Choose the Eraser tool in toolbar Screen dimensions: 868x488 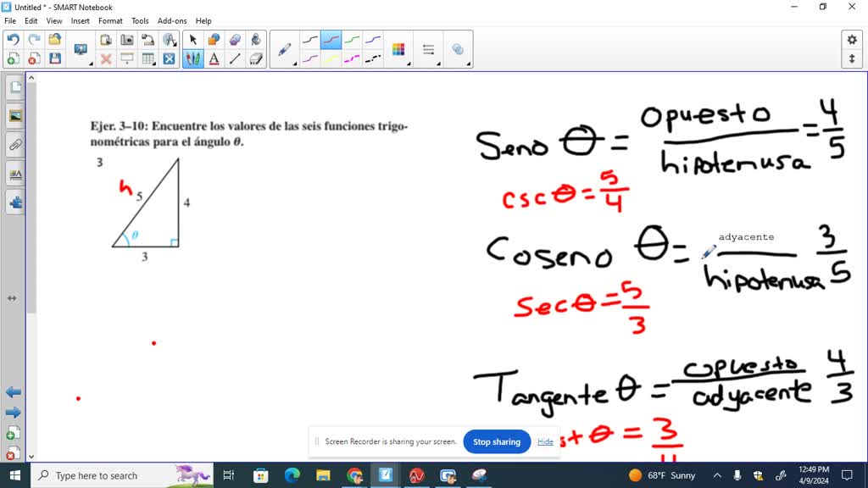pos(257,58)
